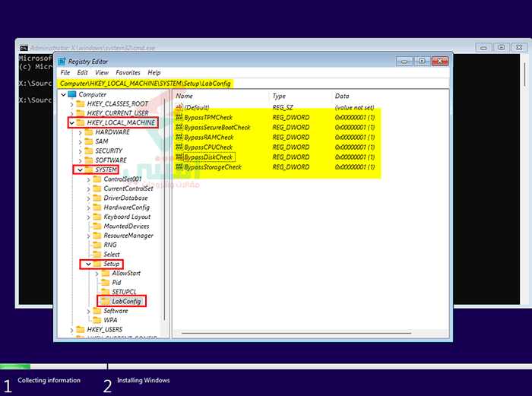Image resolution: width=532 pixels, height=396 pixels.
Task: Open the Favorites menu
Action: pos(128,73)
